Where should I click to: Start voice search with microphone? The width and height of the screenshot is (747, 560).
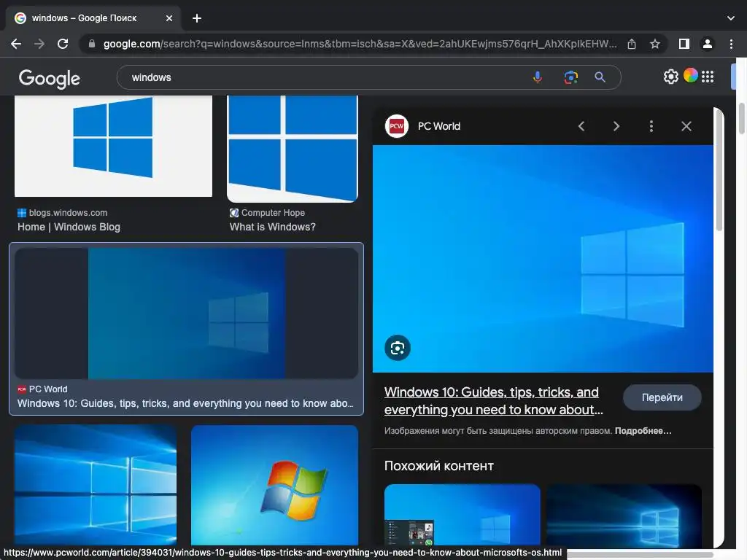point(538,77)
